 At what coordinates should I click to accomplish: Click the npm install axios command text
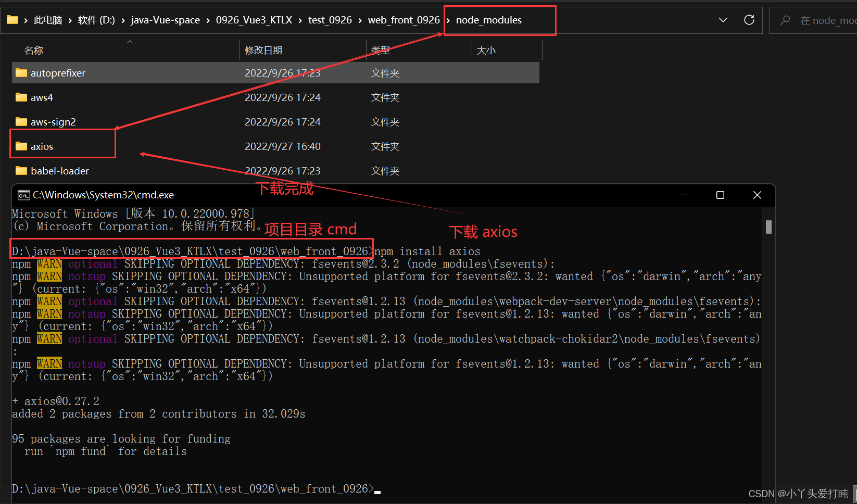427,251
